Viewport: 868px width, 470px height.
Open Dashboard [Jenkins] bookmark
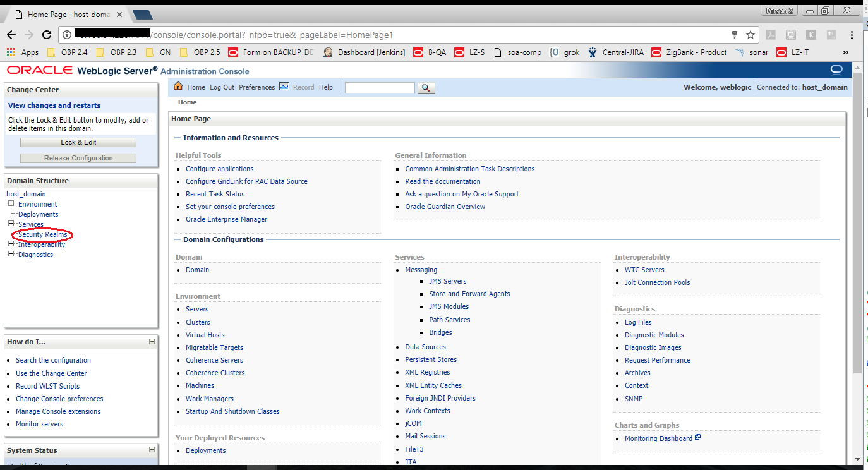pos(365,52)
